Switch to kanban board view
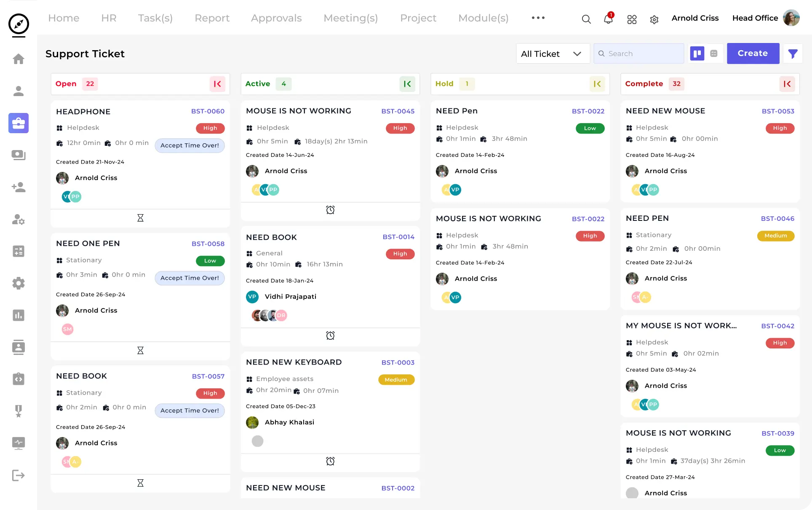812x510 pixels. (697, 54)
